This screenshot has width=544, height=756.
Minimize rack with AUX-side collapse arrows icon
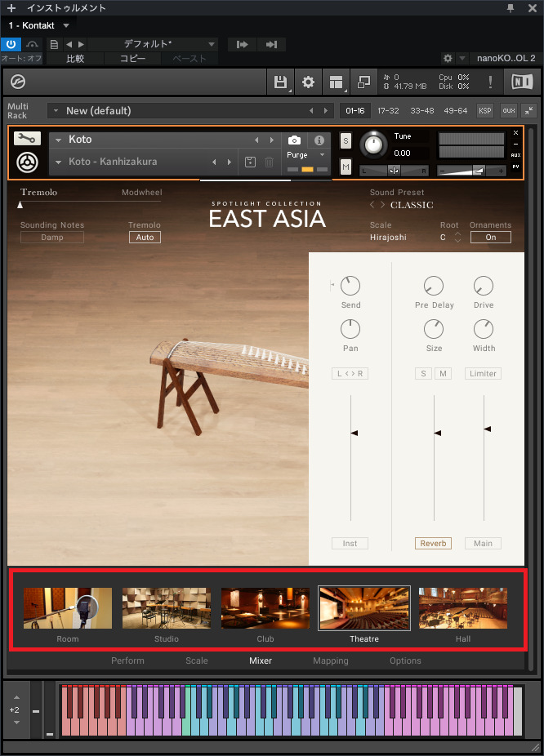[x=529, y=110]
